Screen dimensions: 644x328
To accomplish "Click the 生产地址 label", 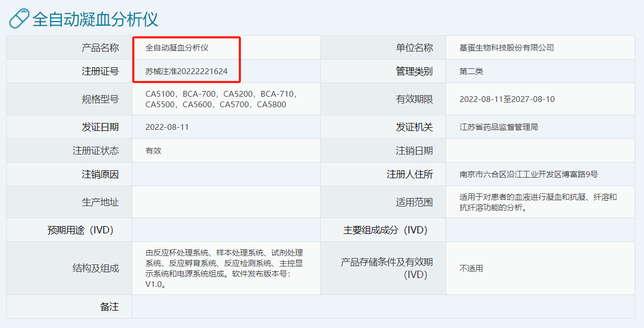I will click(x=100, y=202).
